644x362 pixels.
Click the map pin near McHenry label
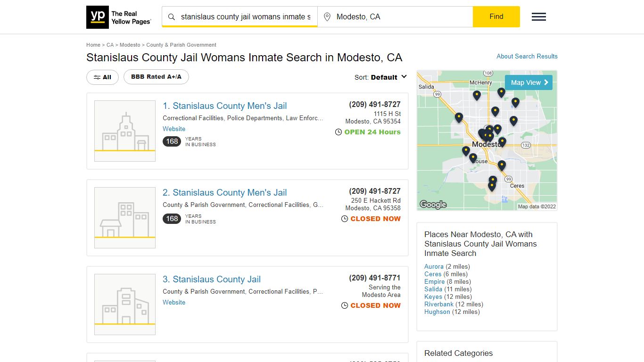[477, 95]
